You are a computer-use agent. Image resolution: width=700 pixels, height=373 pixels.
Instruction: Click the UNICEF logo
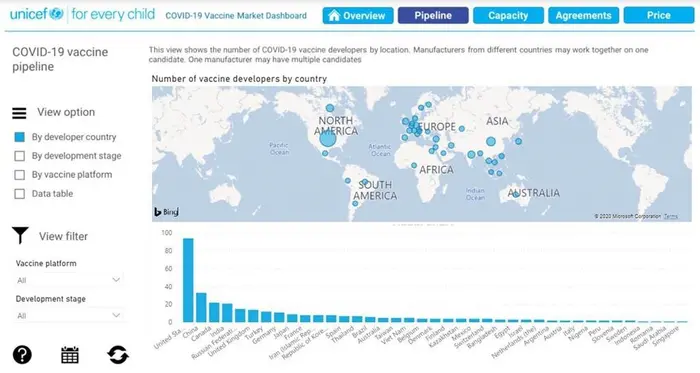tap(37, 14)
